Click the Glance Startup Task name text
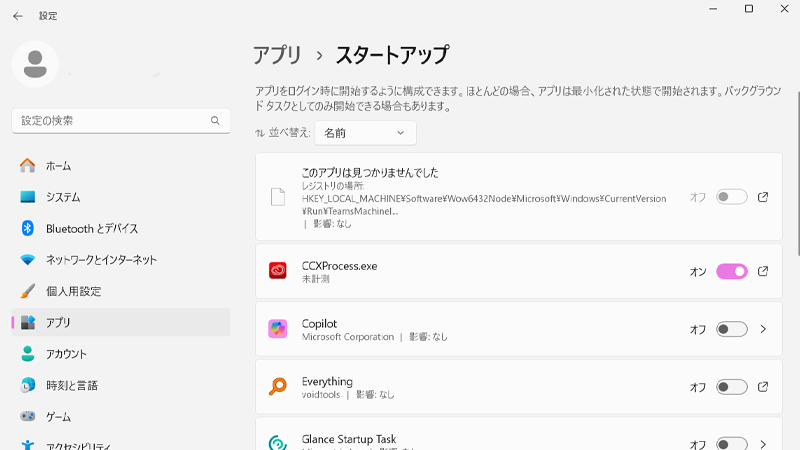800x450 pixels. [349, 439]
